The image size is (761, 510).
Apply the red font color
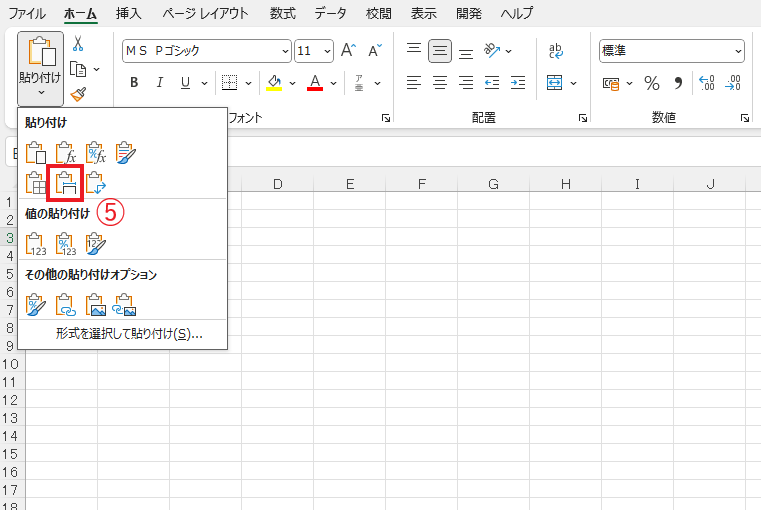click(315, 82)
